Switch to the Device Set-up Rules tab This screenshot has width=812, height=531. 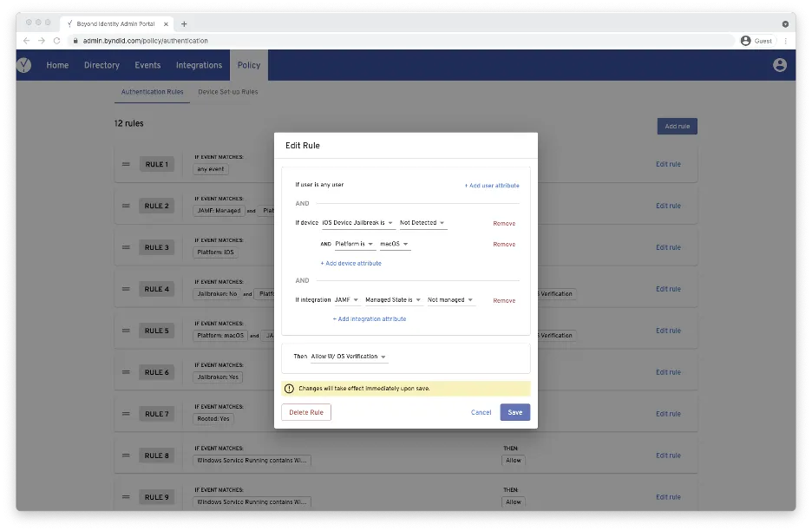(228, 91)
